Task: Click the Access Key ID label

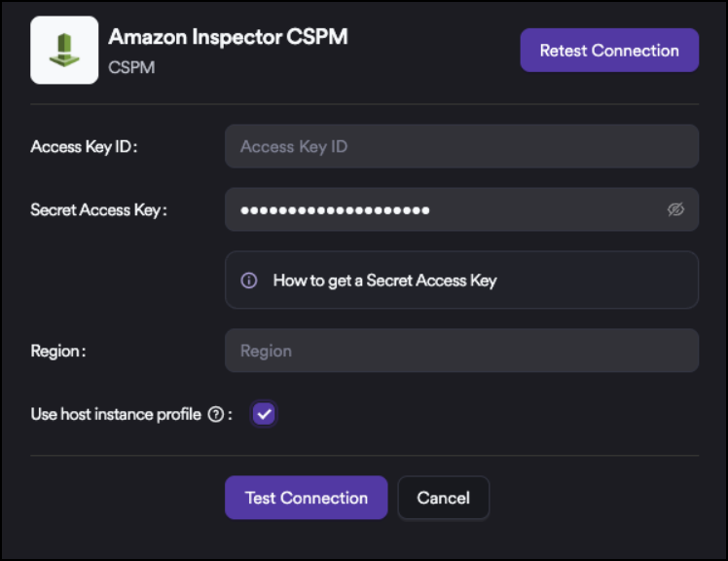Action: [x=85, y=146]
